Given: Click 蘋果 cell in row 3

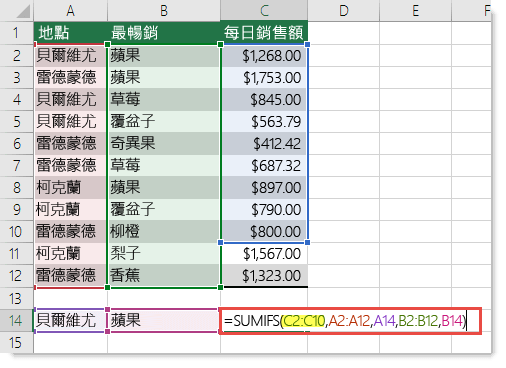Looking at the screenshot, I should (164, 77).
